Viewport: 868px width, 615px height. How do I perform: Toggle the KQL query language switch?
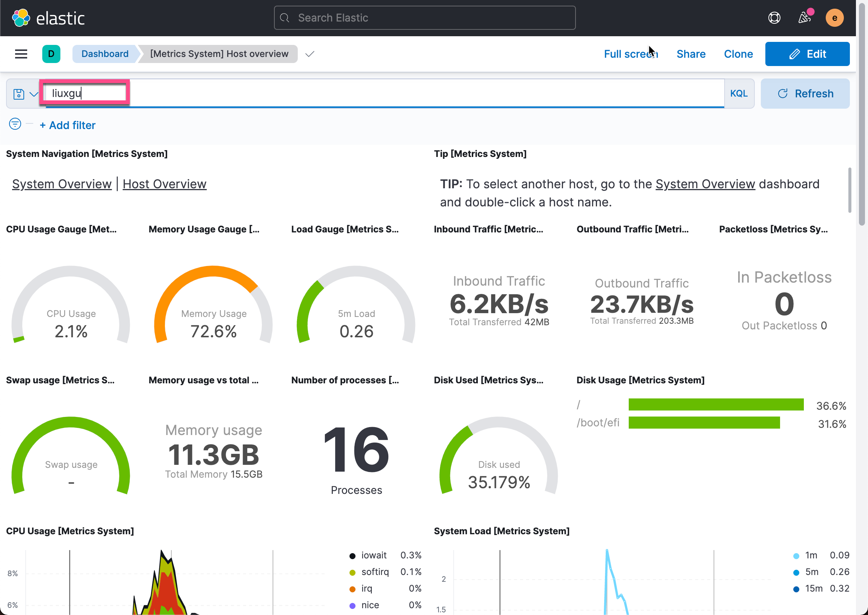739,94
